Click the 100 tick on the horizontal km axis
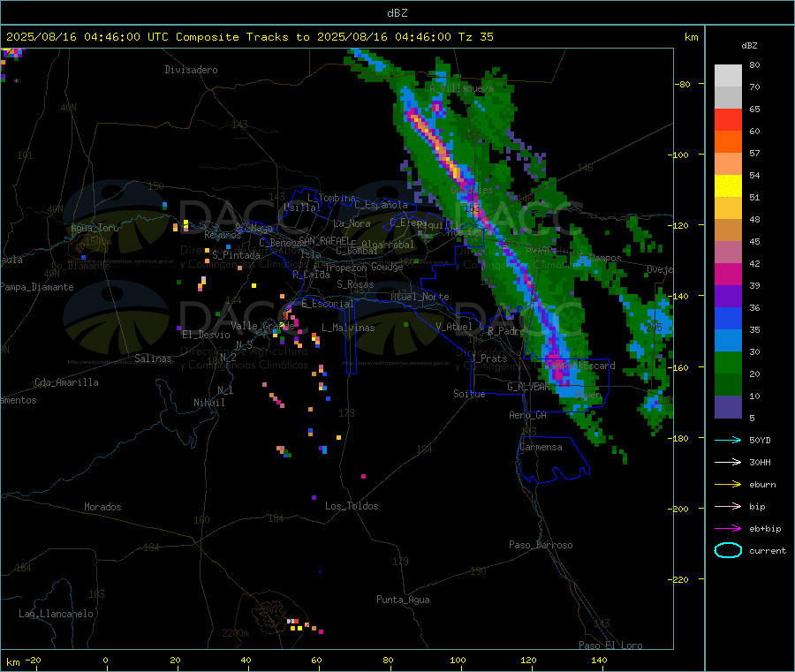 click(458, 660)
